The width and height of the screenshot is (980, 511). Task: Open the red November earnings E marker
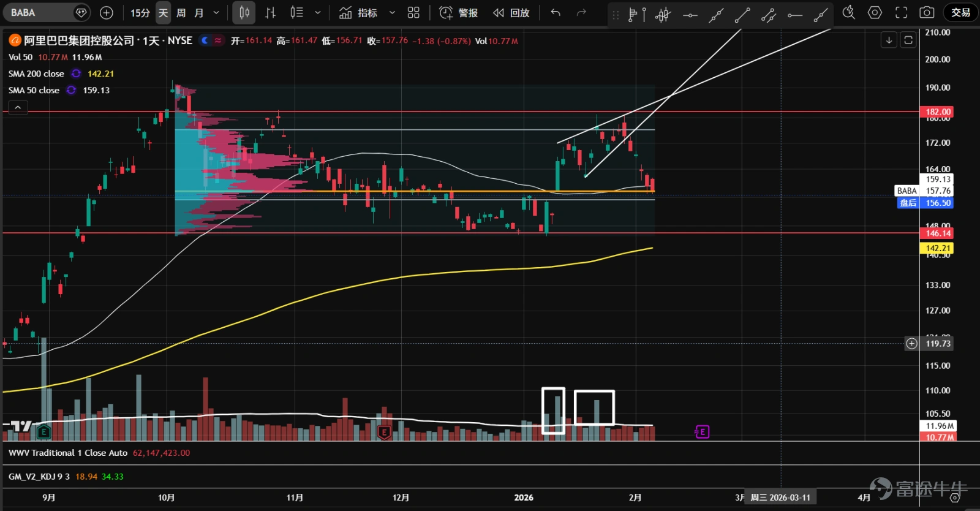[x=384, y=432]
